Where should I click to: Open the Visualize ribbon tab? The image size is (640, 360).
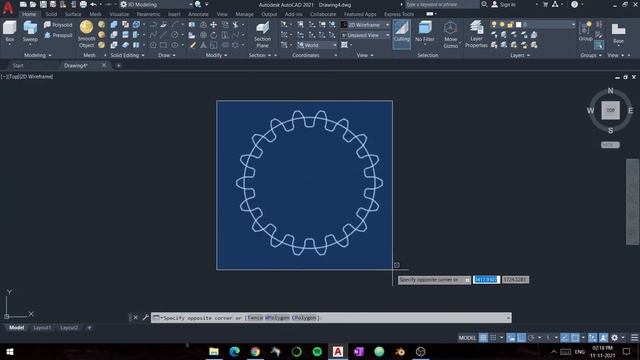pyautogui.click(x=119, y=14)
